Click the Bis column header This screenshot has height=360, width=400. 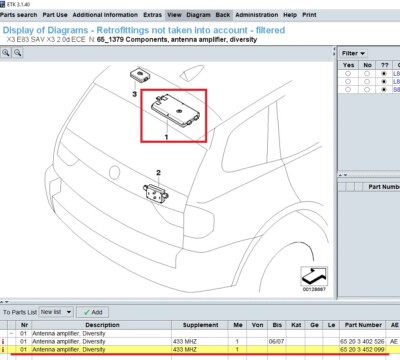click(x=277, y=325)
